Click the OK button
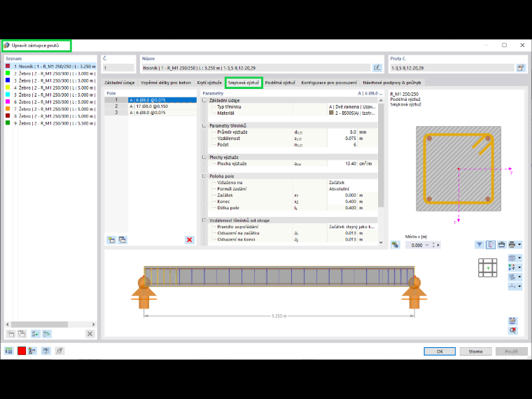Screen dimensions: 532x399 [x=440, y=351]
